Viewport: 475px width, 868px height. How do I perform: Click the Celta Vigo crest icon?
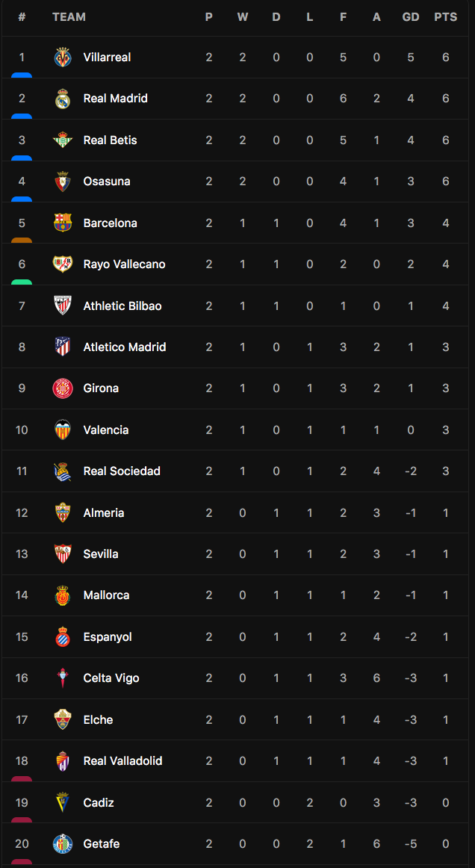pyautogui.click(x=63, y=678)
